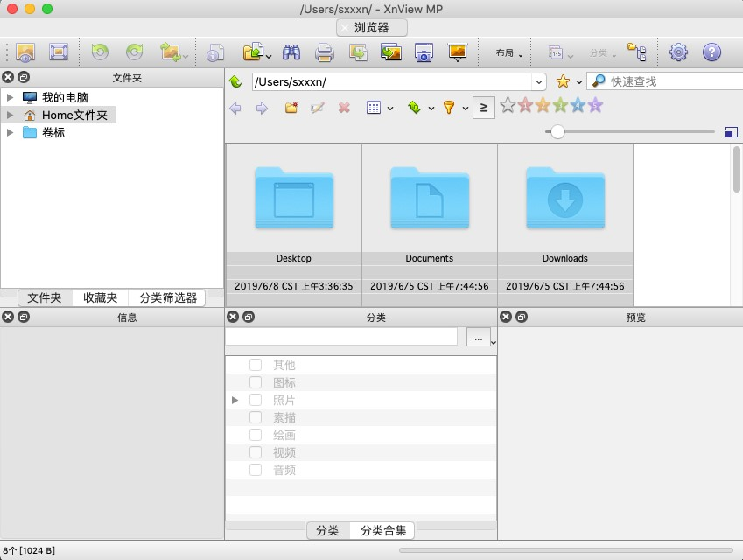
Task: Click the blue help question mark icon
Action: [711, 52]
